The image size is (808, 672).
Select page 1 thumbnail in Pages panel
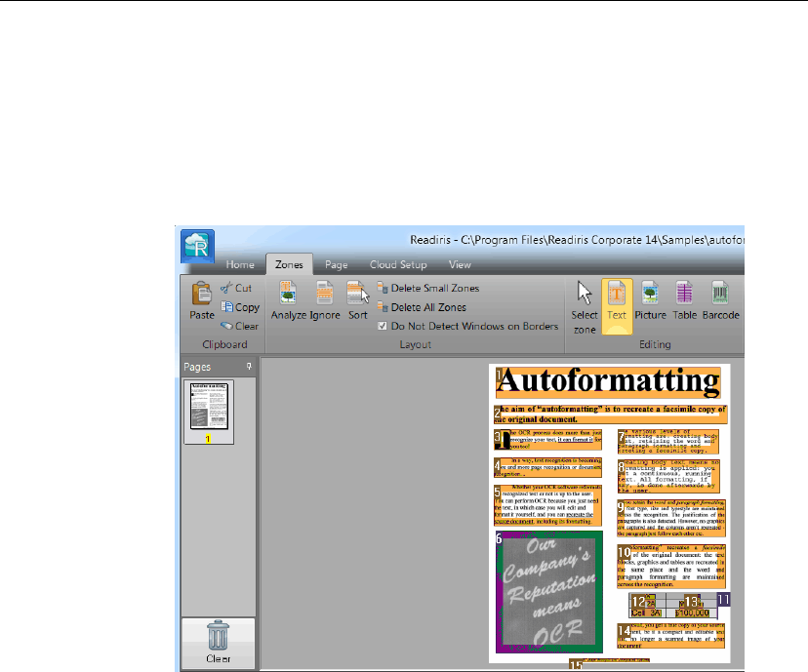tap(209, 412)
